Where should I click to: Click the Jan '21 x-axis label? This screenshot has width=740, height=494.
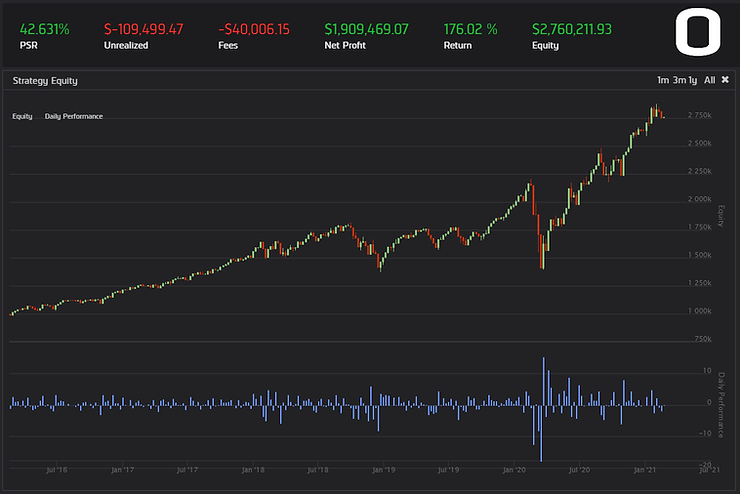tap(645, 470)
